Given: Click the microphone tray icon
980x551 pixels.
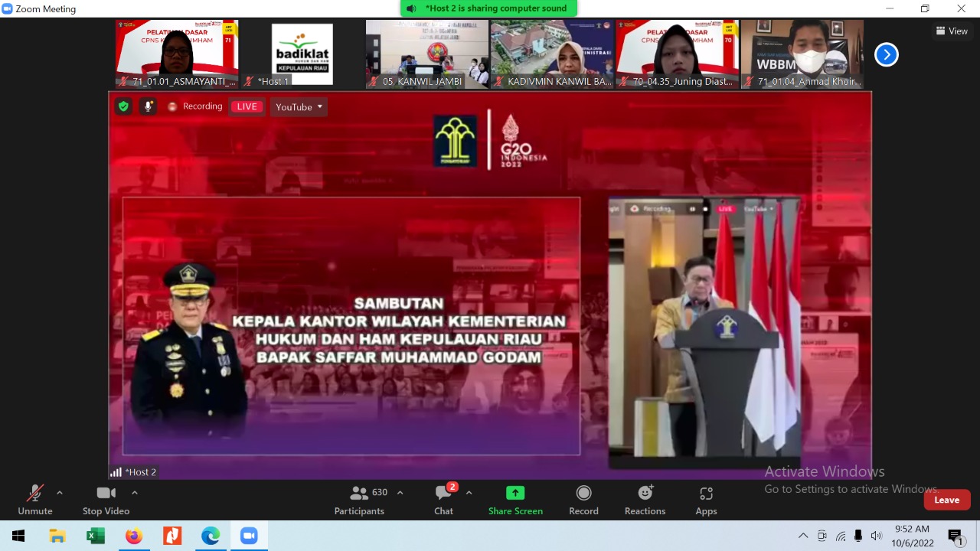Looking at the screenshot, I should [858, 536].
